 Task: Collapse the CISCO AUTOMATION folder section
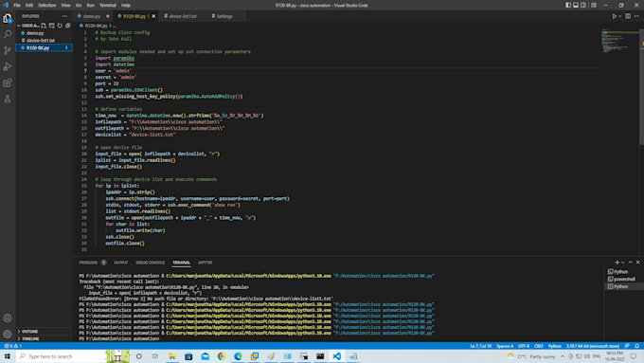(x=29, y=26)
